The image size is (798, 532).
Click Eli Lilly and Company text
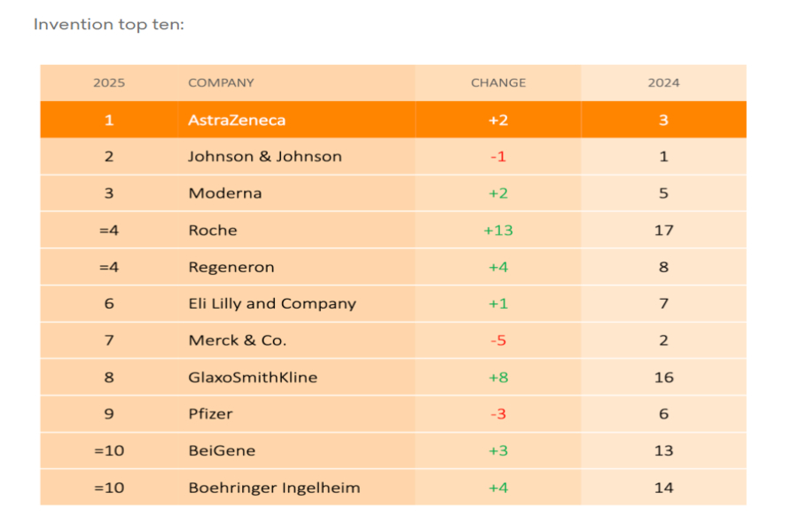pos(271,303)
